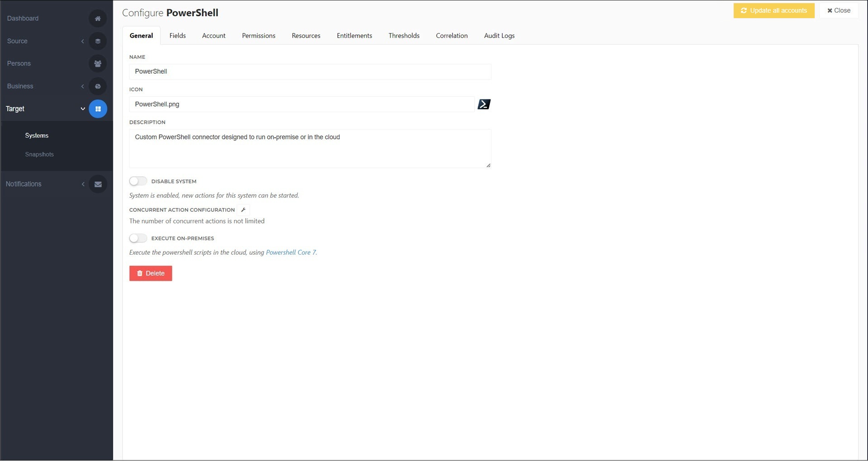Click the Icon filename field
This screenshot has height=461, width=868.
click(302, 105)
